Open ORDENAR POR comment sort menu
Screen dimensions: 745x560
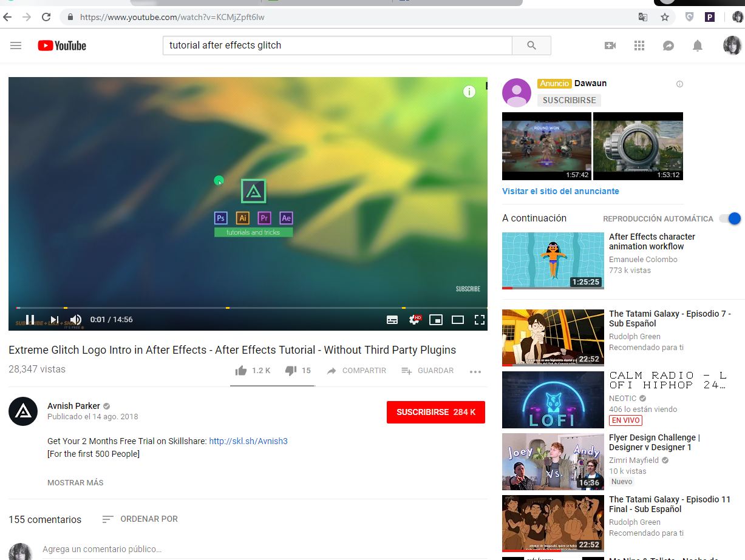pyautogui.click(x=140, y=519)
